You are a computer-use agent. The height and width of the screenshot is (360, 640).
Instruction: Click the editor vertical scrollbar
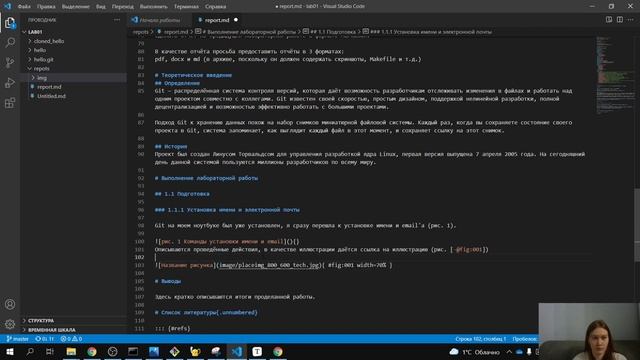pyautogui.click(x=637, y=224)
